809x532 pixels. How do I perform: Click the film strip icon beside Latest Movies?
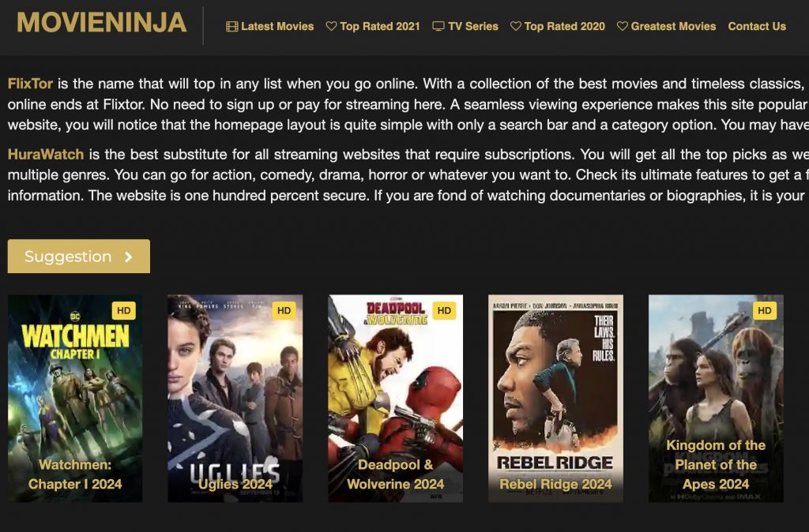pyautogui.click(x=232, y=26)
